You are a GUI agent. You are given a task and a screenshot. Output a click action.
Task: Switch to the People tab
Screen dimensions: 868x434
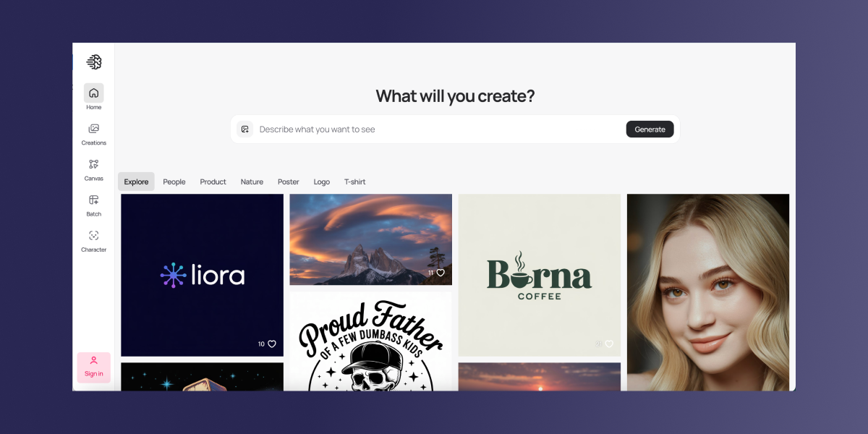coord(174,182)
